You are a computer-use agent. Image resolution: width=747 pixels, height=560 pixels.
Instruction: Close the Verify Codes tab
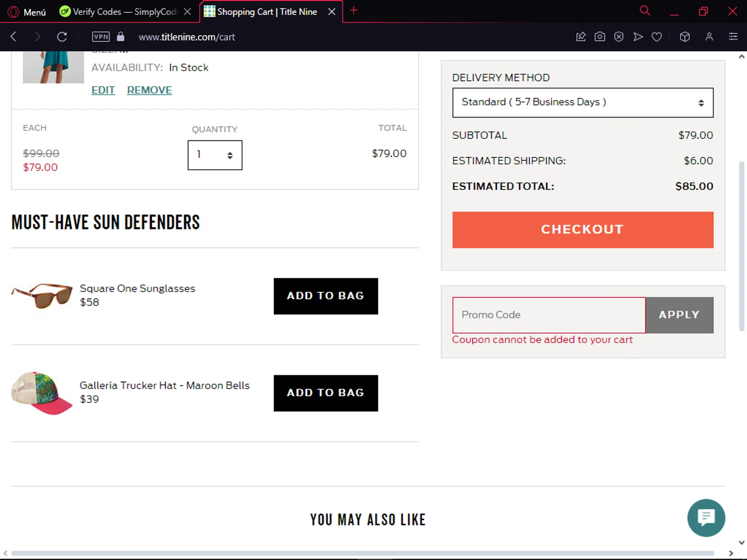point(187,11)
